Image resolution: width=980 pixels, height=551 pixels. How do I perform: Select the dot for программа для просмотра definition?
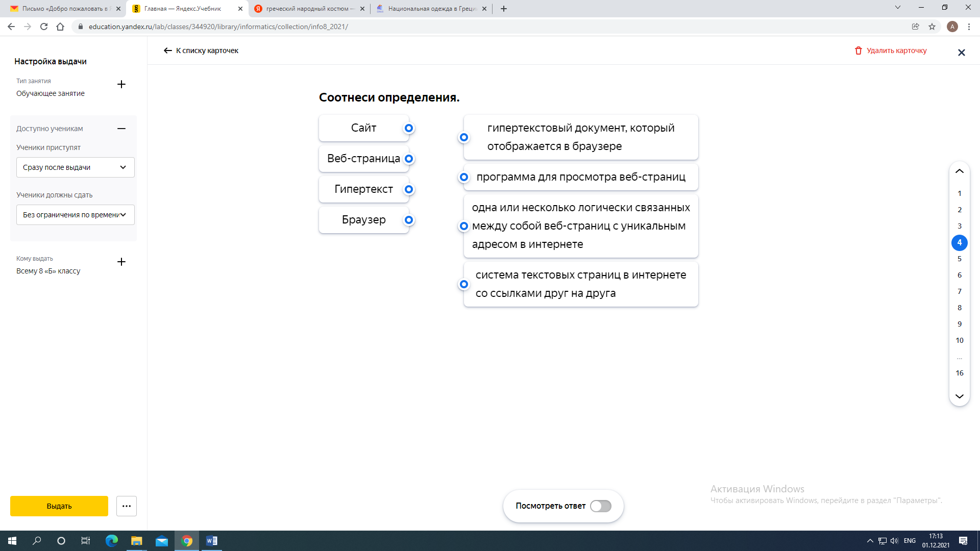[x=464, y=177]
